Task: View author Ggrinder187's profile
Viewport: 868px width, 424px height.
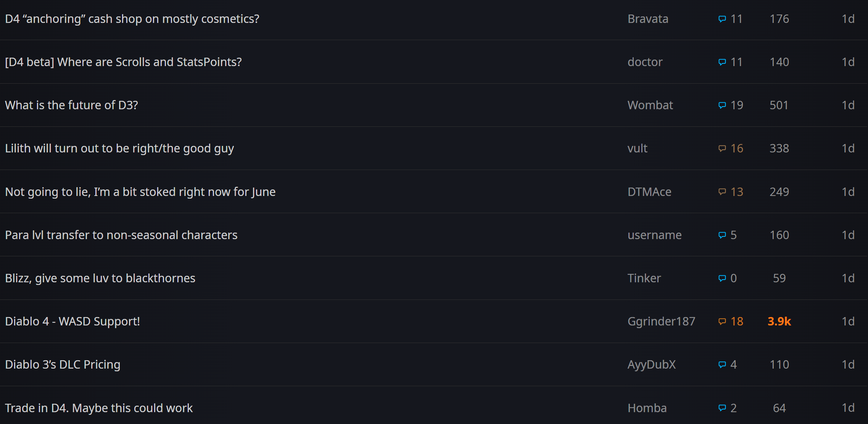Action: click(x=661, y=321)
